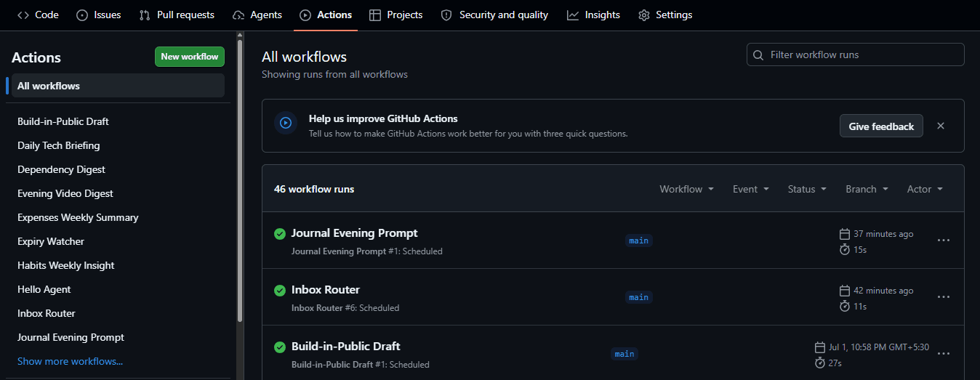Go to the Issues tab
The width and height of the screenshot is (980, 380).
point(99,15)
